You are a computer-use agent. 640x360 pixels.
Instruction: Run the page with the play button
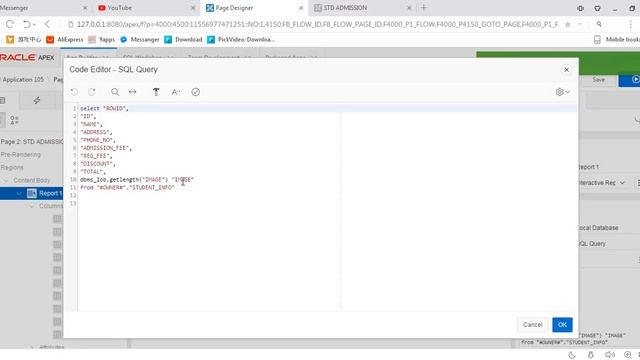[x=634, y=80]
